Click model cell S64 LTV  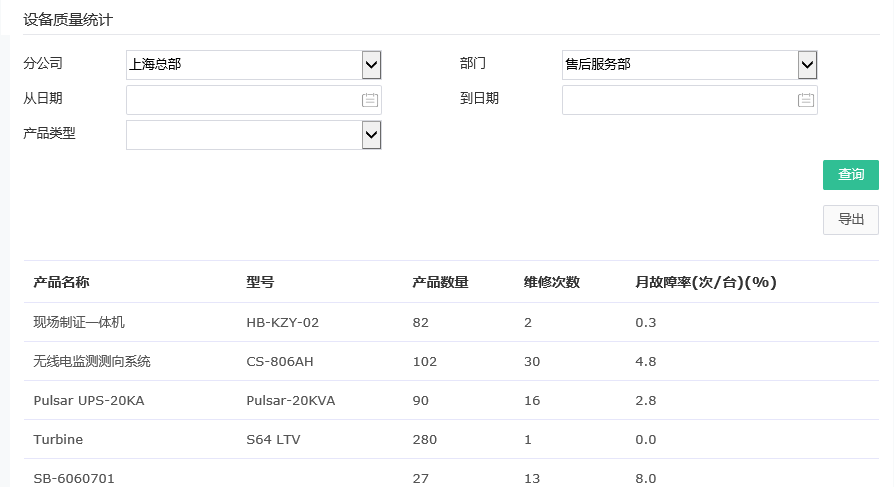[x=273, y=440]
